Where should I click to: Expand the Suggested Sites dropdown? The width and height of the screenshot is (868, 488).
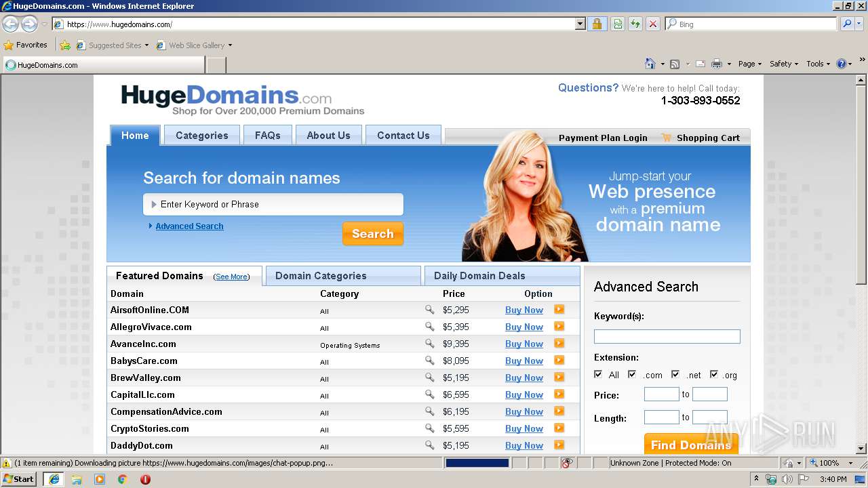pyautogui.click(x=146, y=45)
